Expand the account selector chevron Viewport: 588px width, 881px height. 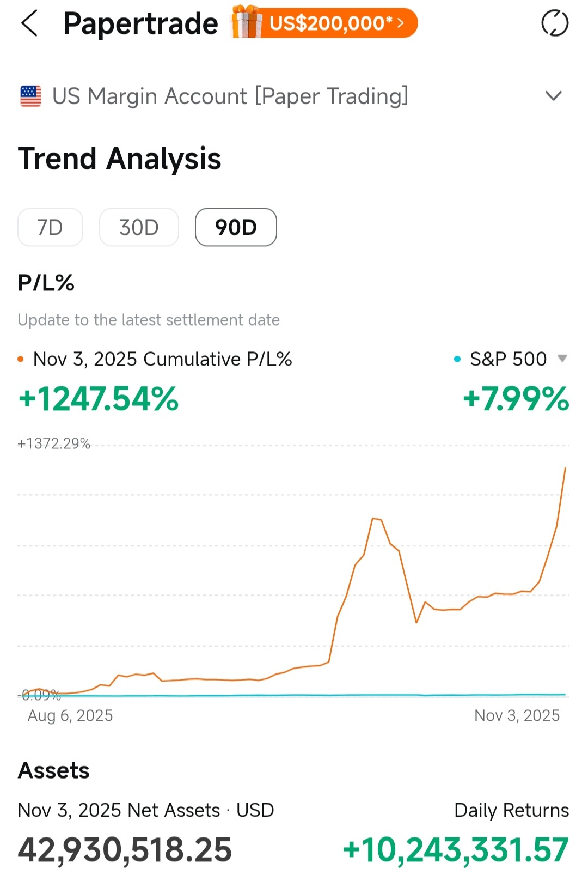[553, 96]
